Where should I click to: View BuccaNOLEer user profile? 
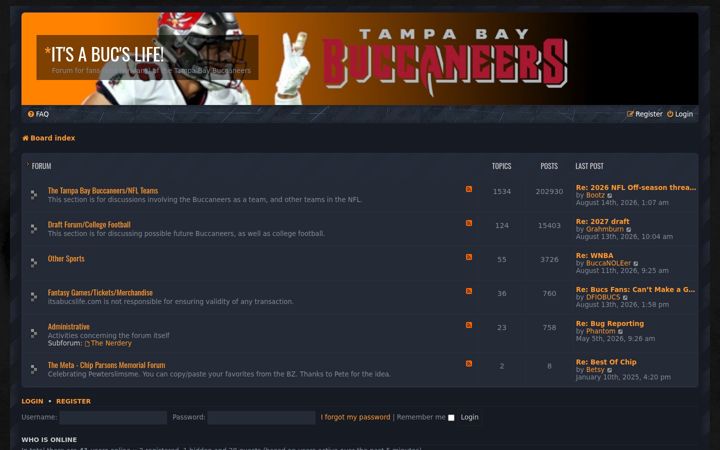(x=608, y=263)
